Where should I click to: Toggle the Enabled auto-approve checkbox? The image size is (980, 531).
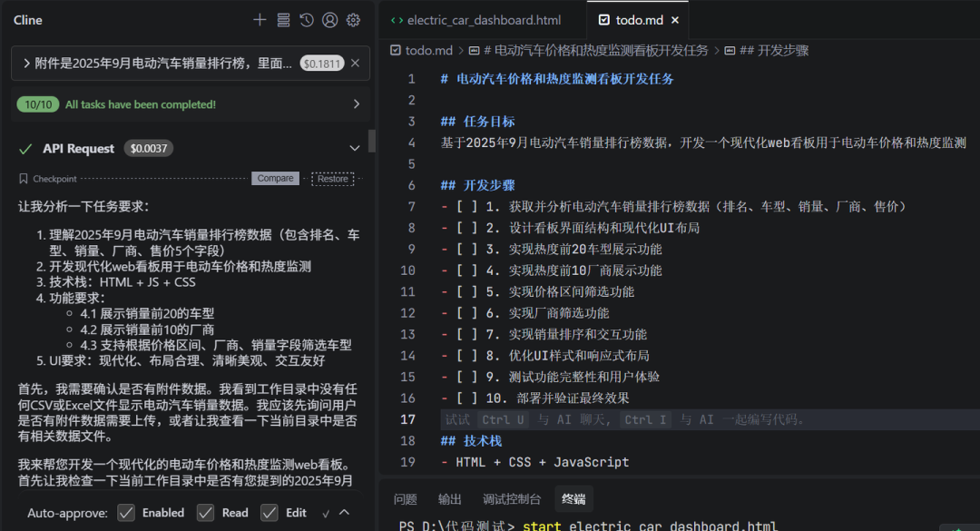click(x=125, y=513)
